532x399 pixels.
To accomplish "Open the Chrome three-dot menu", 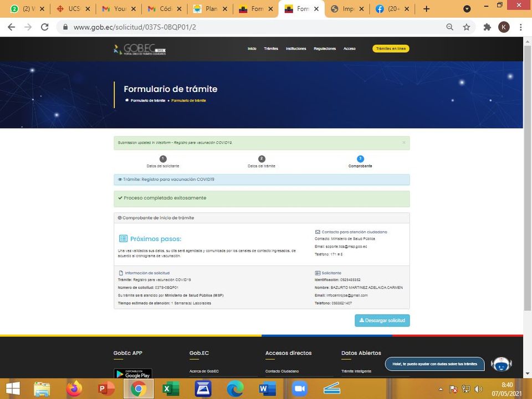I will pos(521,27).
